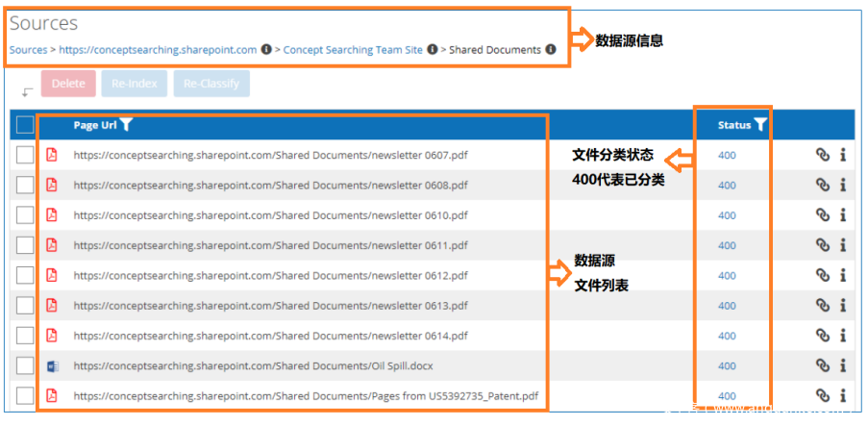This screenshot has width=868, height=426.
Task: Check the box for newsletter 0607.pdf
Action: point(25,155)
